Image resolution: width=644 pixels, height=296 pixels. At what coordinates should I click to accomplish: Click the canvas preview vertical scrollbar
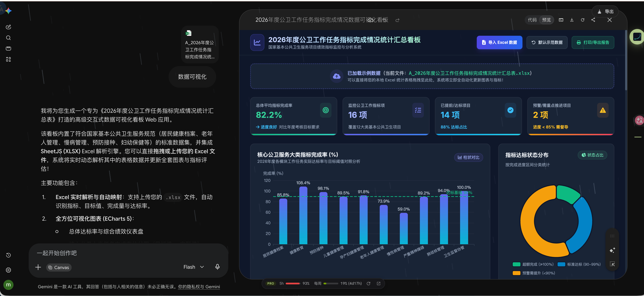[x=626, y=60]
